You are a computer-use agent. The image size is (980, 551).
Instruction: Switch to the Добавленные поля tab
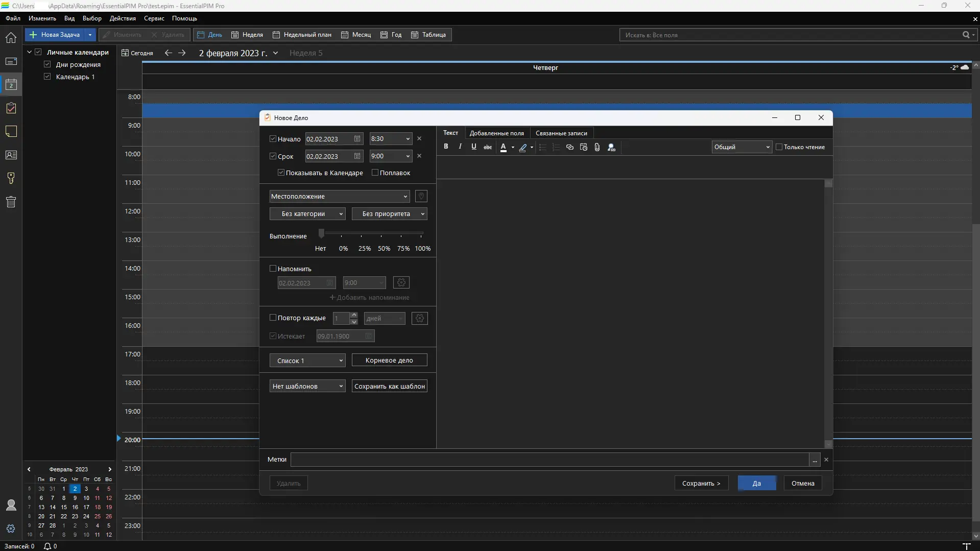[496, 133]
